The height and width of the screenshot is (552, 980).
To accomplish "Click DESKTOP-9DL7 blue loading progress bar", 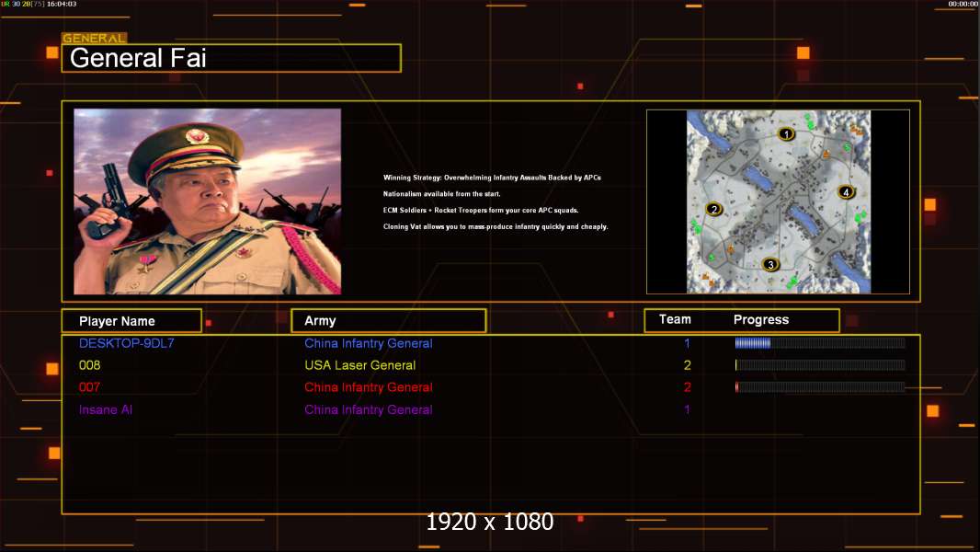I will click(820, 342).
